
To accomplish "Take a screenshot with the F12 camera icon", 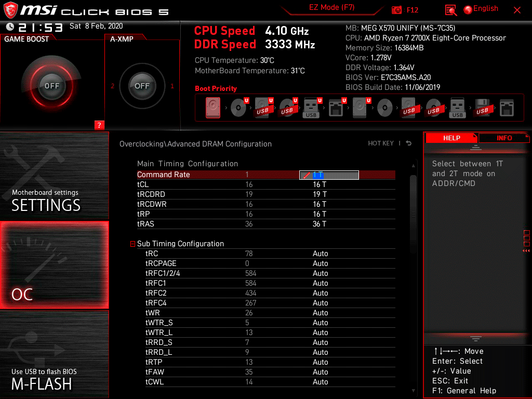I will pos(396,10).
